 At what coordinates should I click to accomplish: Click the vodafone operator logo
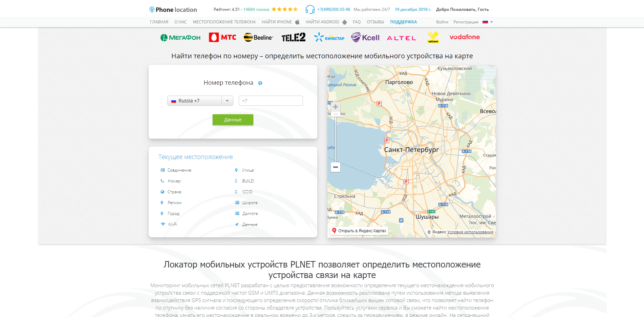point(465,37)
